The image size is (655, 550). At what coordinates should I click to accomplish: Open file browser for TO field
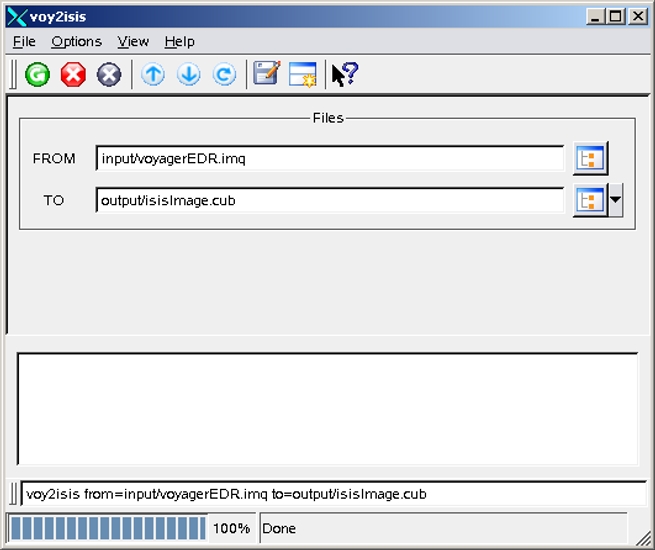(589, 200)
